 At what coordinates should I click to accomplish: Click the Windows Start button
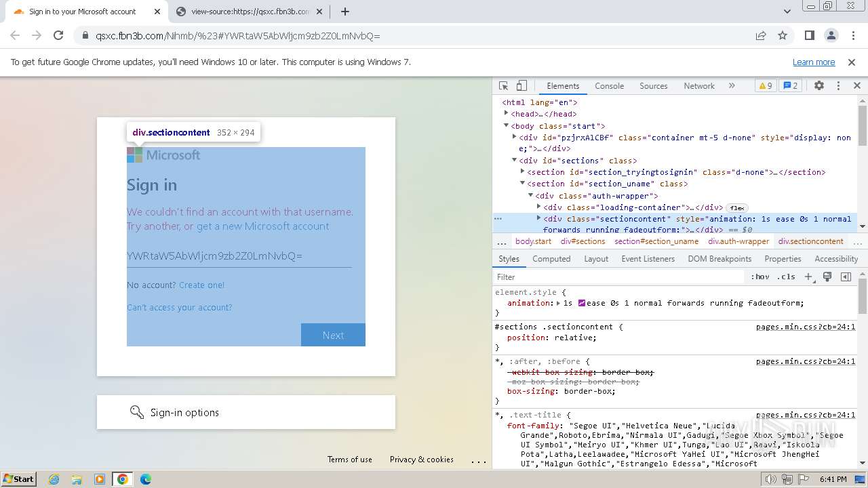tap(18, 479)
